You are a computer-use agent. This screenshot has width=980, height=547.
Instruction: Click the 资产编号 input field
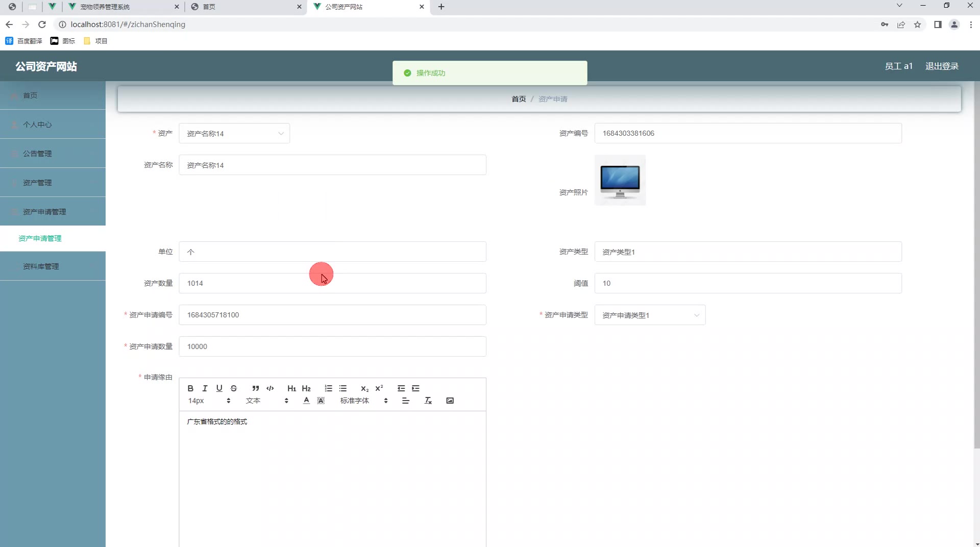pyautogui.click(x=748, y=133)
